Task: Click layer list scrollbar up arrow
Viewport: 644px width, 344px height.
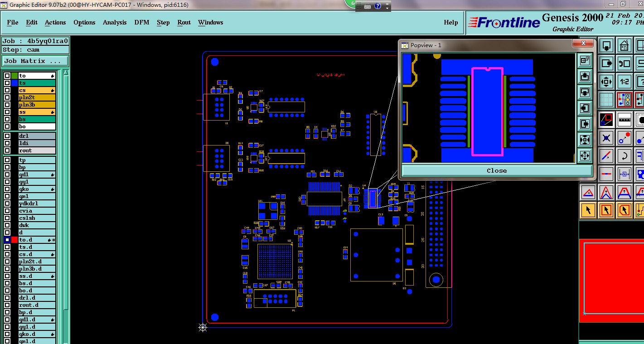Action: (66, 73)
